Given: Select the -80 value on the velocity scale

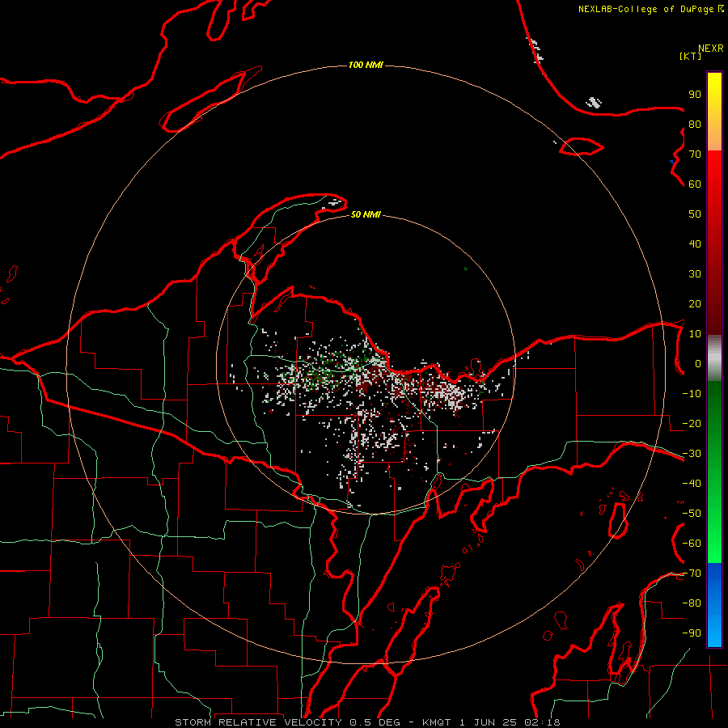Looking at the screenshot, I should tap(692, 603).
